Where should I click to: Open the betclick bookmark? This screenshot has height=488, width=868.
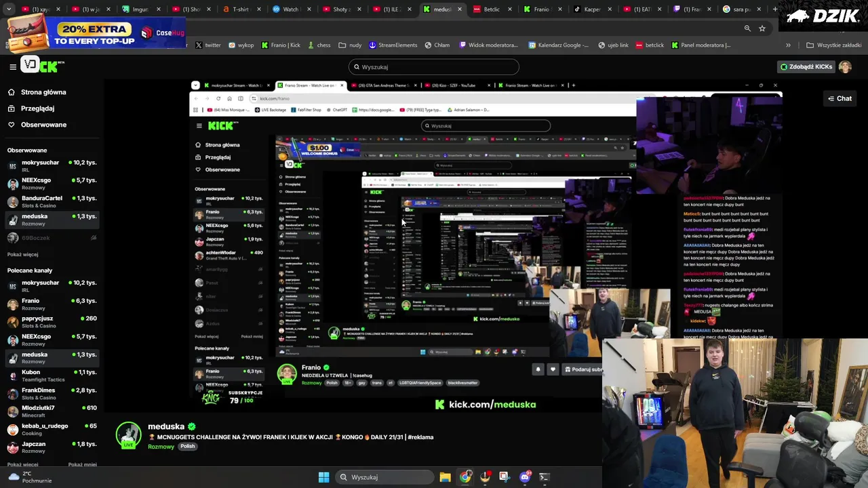tap(650, 45)
